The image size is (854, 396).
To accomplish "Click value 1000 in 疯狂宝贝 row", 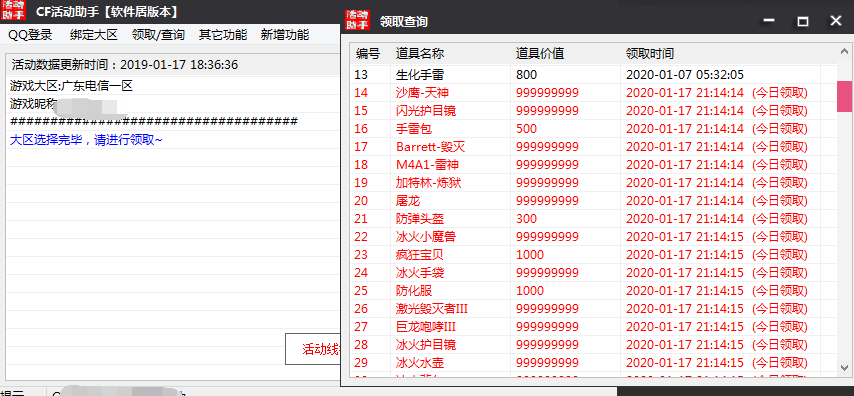I will (530, 254).
